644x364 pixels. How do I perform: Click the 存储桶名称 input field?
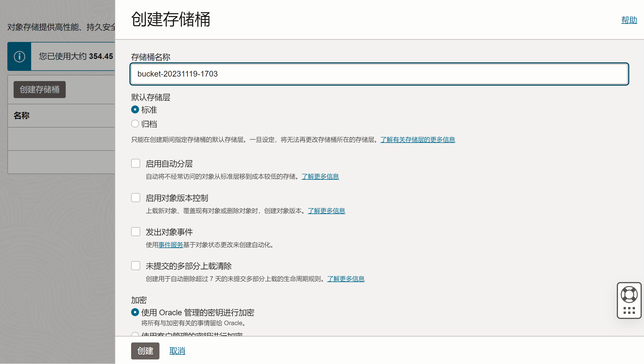pyautogui.click(x=379, y=74)
